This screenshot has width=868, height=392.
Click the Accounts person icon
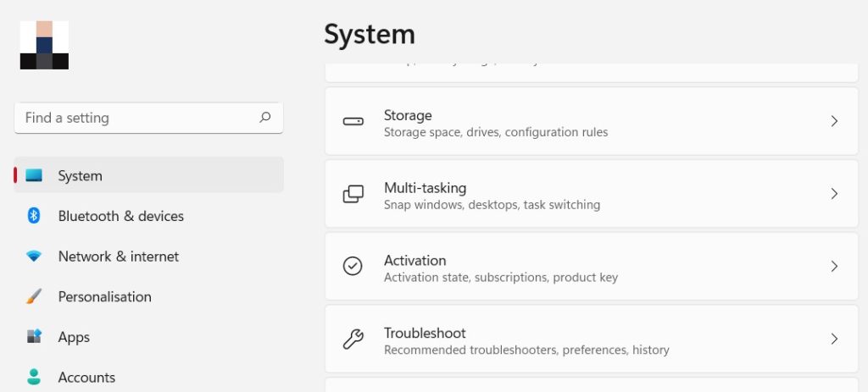34,377
